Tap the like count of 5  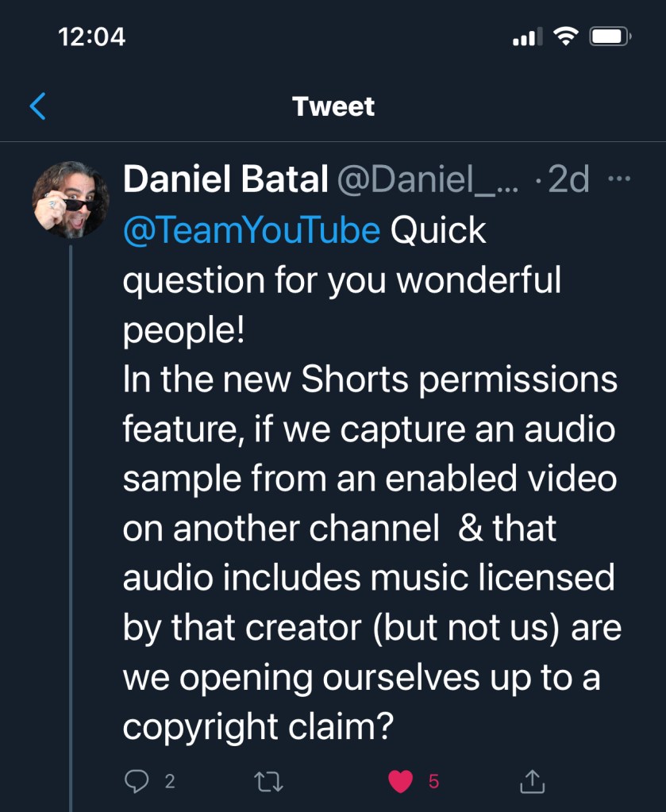point(433,781)
